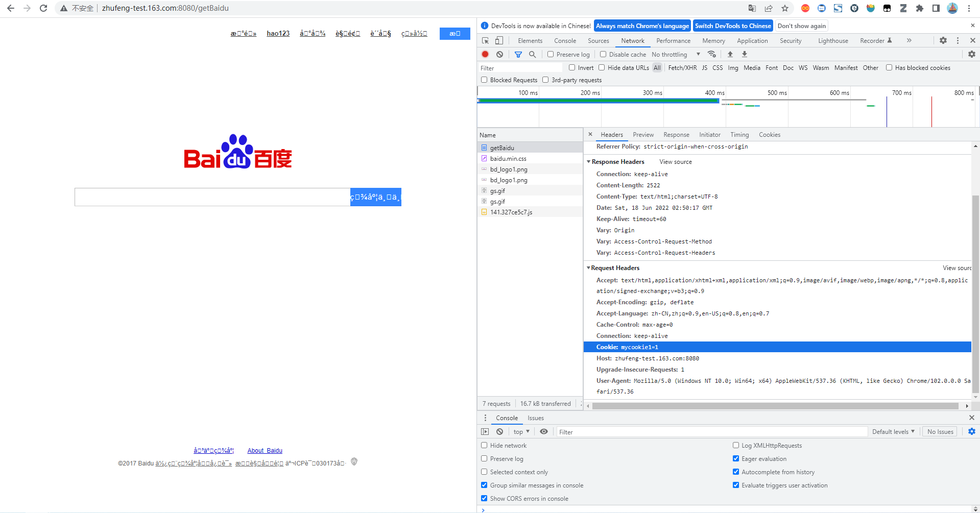Open DevTools settings gear icon
Screen dimensions: 980x513
[943, 40]
